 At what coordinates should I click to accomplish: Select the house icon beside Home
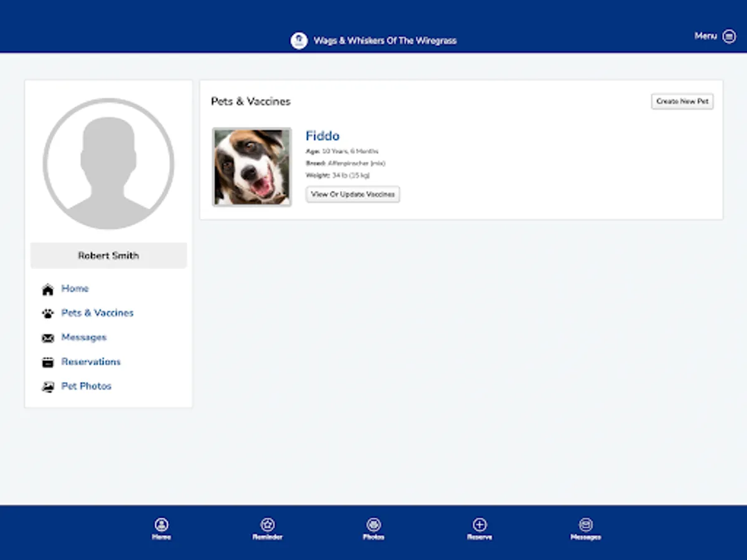(x=48, y=289)
